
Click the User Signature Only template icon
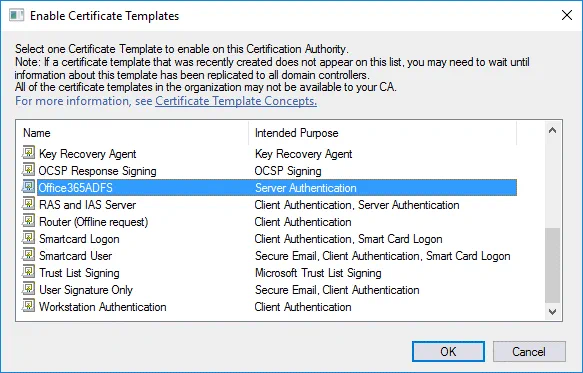pyautogui.click(x=28, y=289)
